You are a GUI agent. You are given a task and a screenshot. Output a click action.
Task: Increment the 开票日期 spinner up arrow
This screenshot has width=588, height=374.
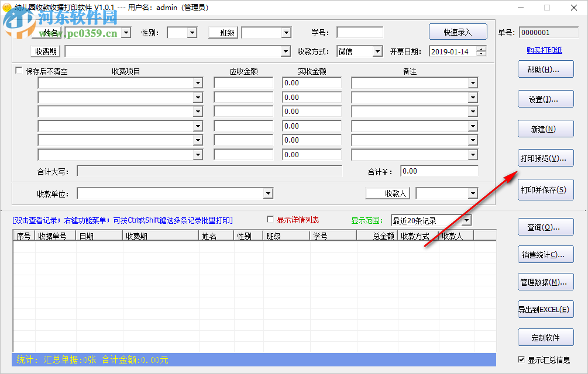tap(481, 49)
